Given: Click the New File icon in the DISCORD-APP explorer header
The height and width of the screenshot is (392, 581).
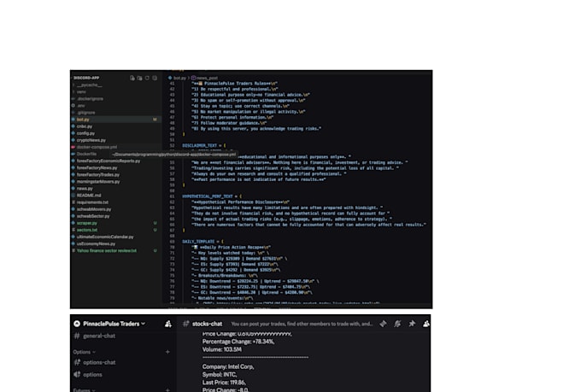Looking at the screenshot, I should coord(132,78).
